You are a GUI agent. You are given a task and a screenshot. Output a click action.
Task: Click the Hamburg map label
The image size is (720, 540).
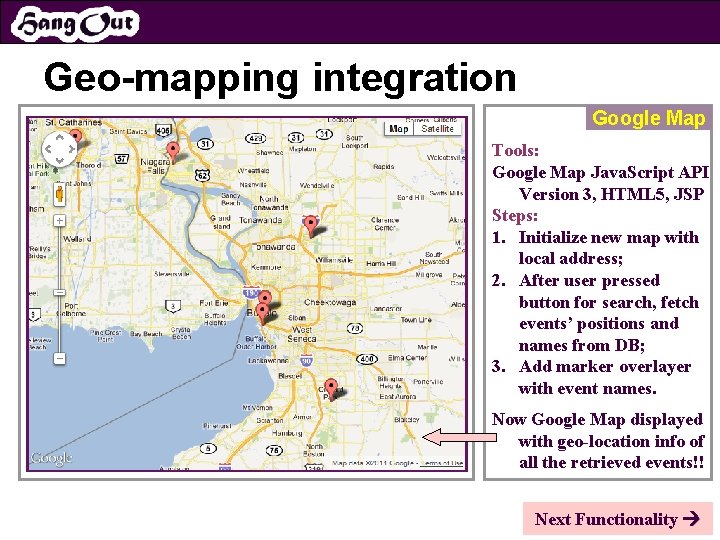(x=287, y=433)
